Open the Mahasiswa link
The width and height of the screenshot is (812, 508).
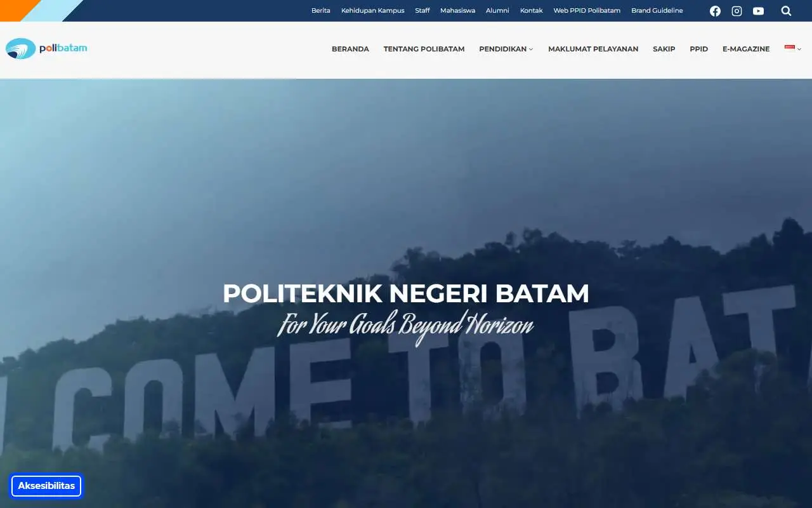click(458, 11)
